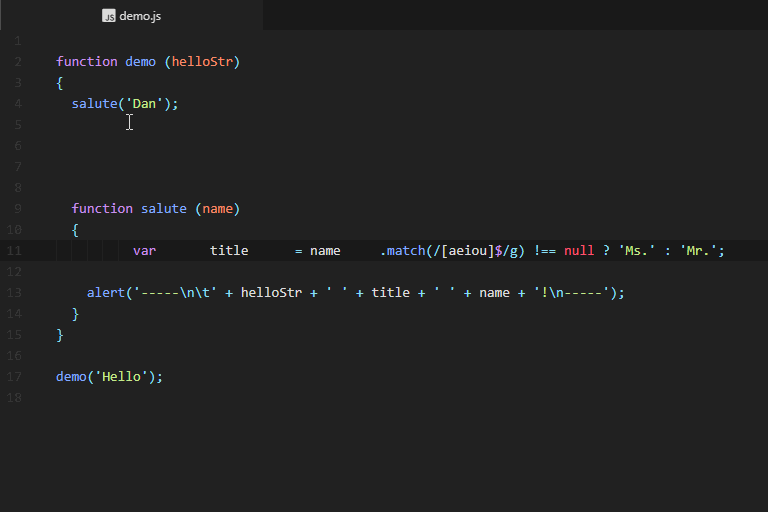Image resolution: width=768 pixels, height=512 pixels.
Task: Click the demo('Hello') call on line 17
Action: pyautogui.click(x=109, y=377)
